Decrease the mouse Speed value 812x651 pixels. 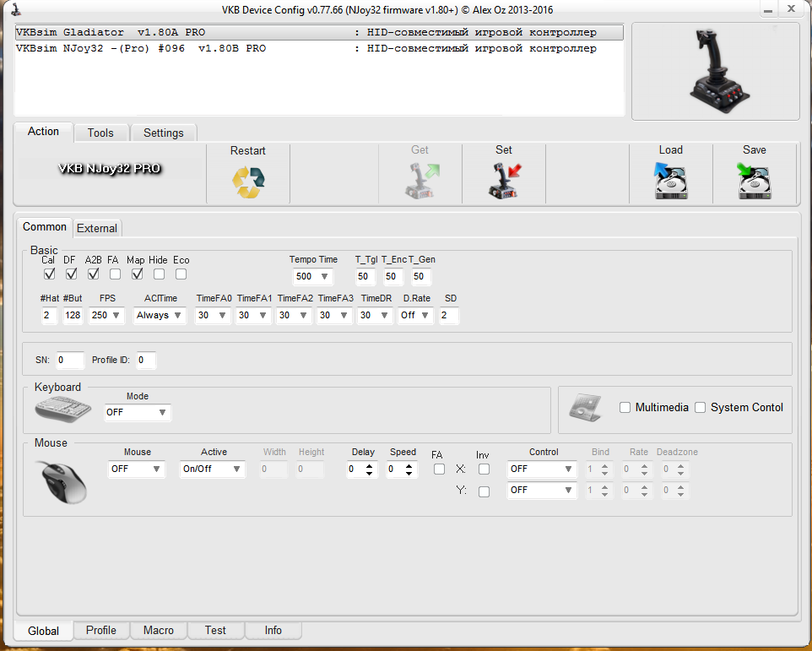(x=409, y=473)
